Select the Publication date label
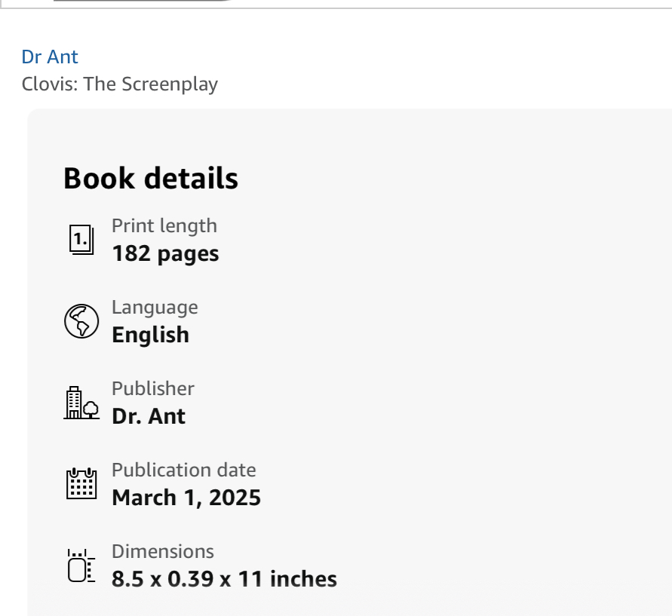Screen dimensions: 672x616 pyautogui.click(x=184, y=470)
